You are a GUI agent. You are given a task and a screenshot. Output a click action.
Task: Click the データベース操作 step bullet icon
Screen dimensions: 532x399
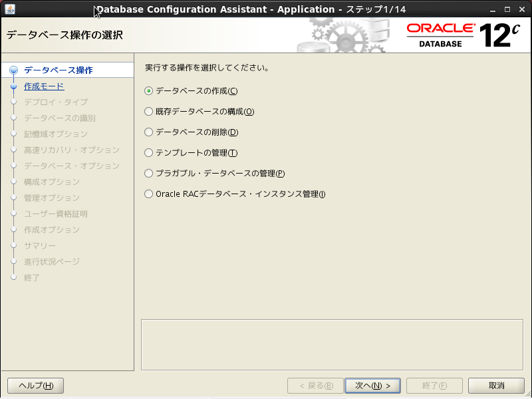click(x=13, y=70)
